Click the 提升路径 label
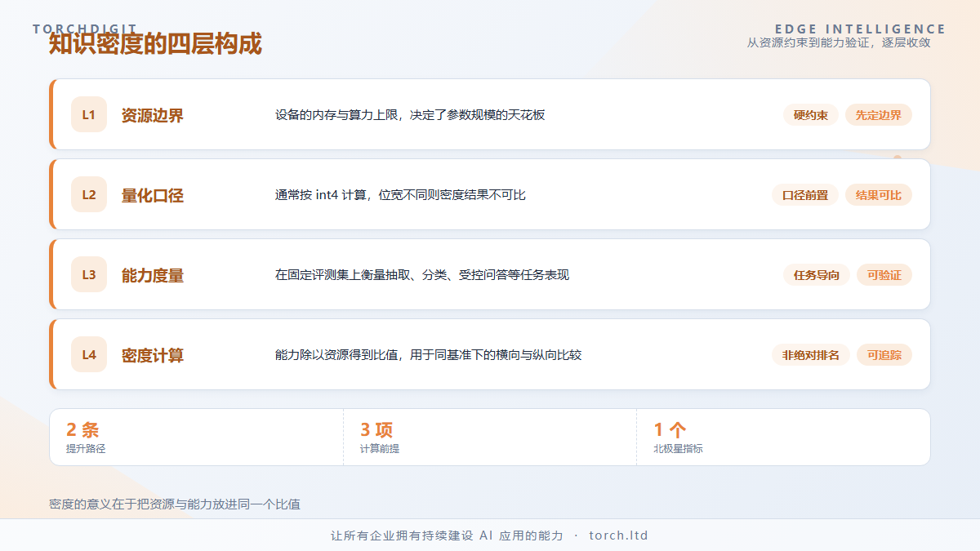The width and height of the screenshot is (980, 551). pyautogui.click(x=86, y=448)
